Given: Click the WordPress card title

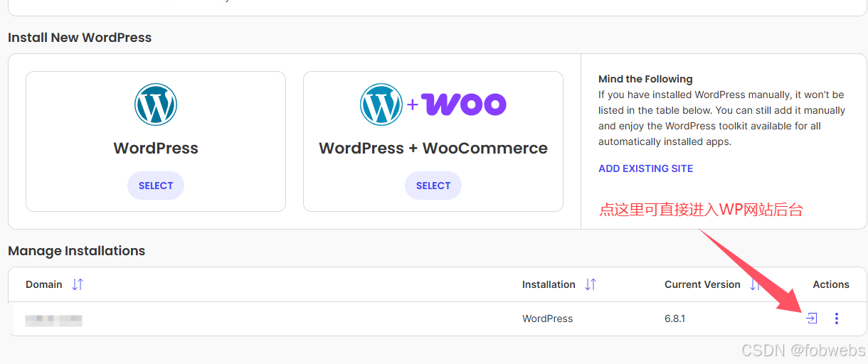Looking at the screenshot, I should [156, 149].
